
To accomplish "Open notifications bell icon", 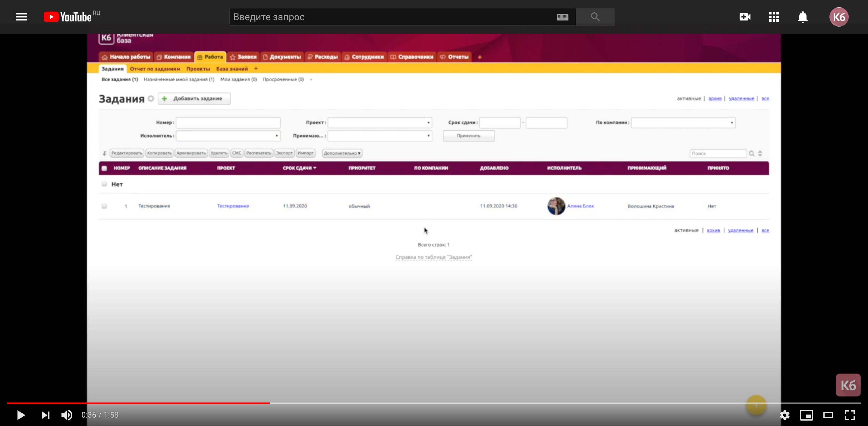I will 803,17.
